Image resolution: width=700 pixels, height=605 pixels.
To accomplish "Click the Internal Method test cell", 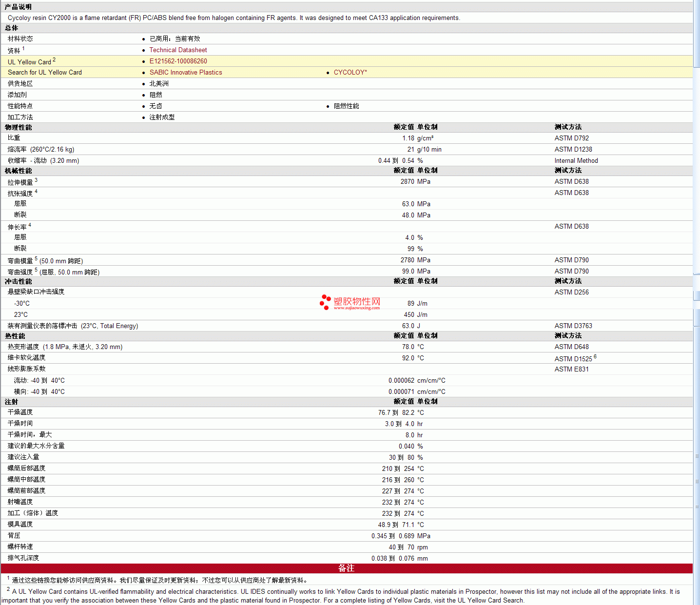I will tap(576, 160).
